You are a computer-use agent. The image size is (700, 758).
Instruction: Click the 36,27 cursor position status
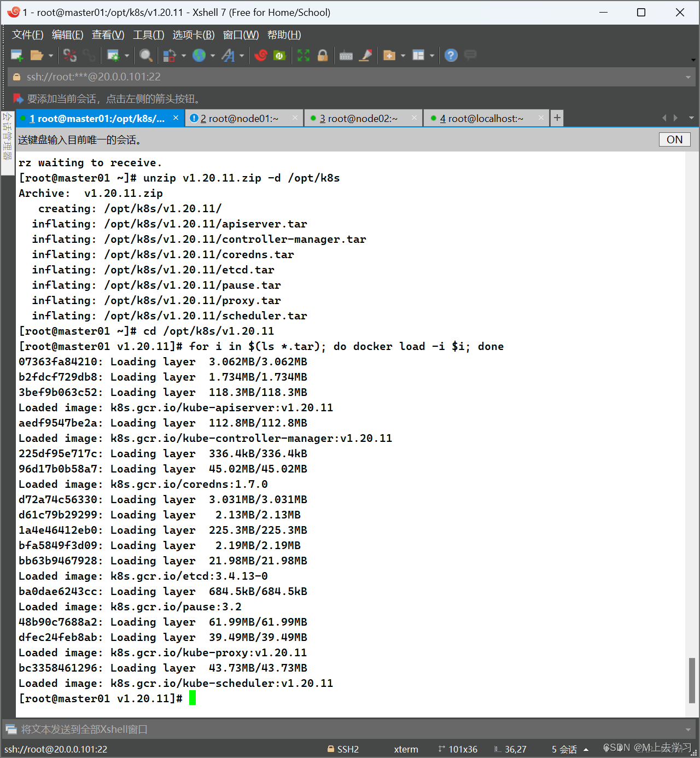click(x=510, y=749)
